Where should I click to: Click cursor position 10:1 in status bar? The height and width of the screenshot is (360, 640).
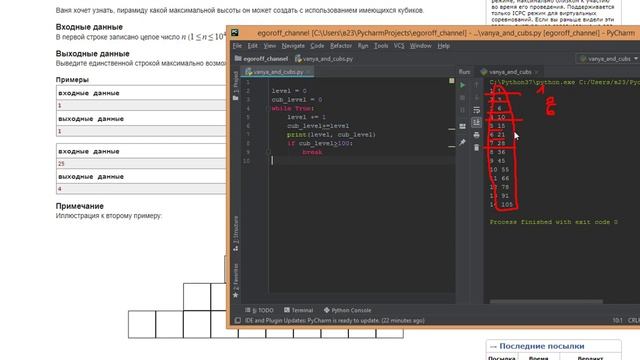(x=617, y=320)
